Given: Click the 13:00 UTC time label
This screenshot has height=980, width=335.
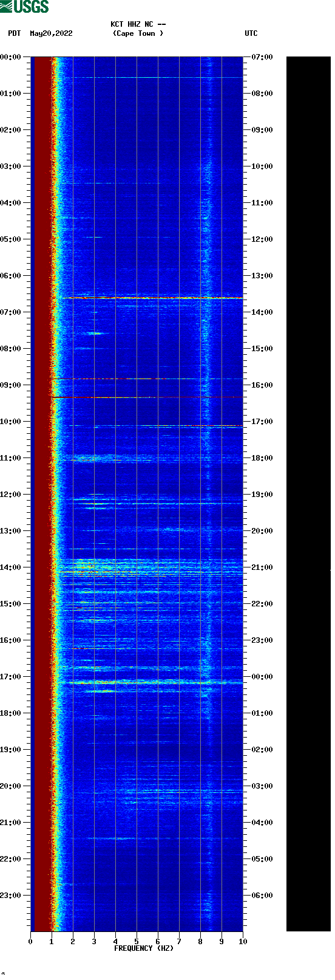Looking at the screenshot, I should tap(262, 276).
